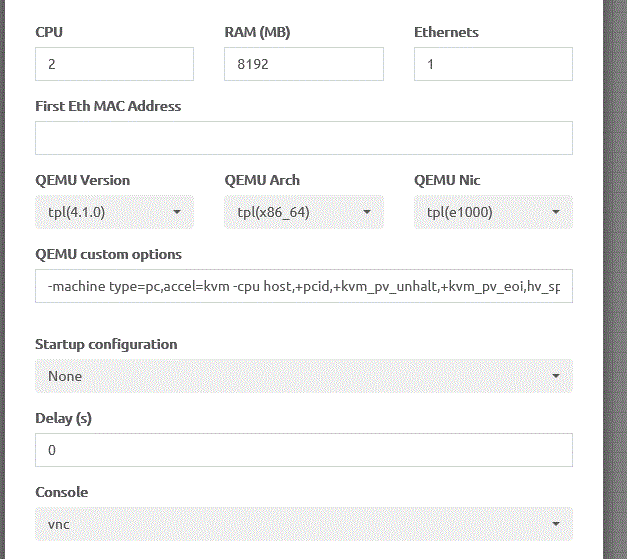
Task: Click the "Delay (s)" label text
Action: coord(63,418)
